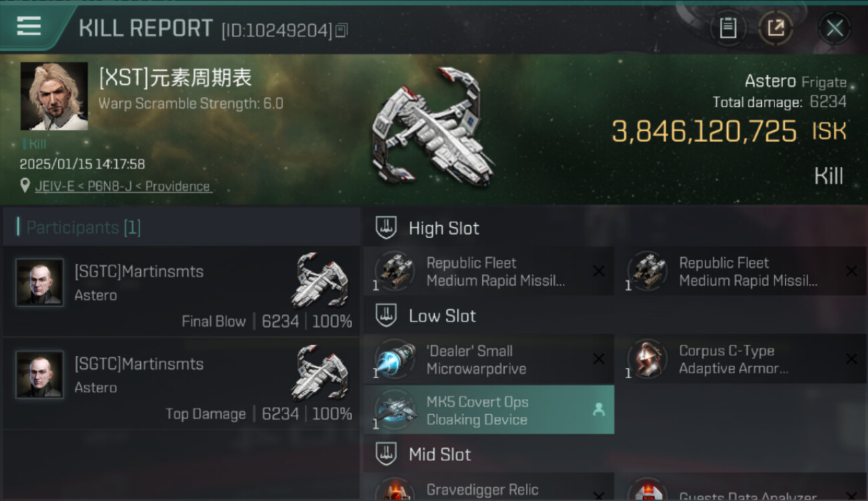
Task: Click the 'Dealer' Small Microwarpdrive icon
Action: click(x=395, y=359)
